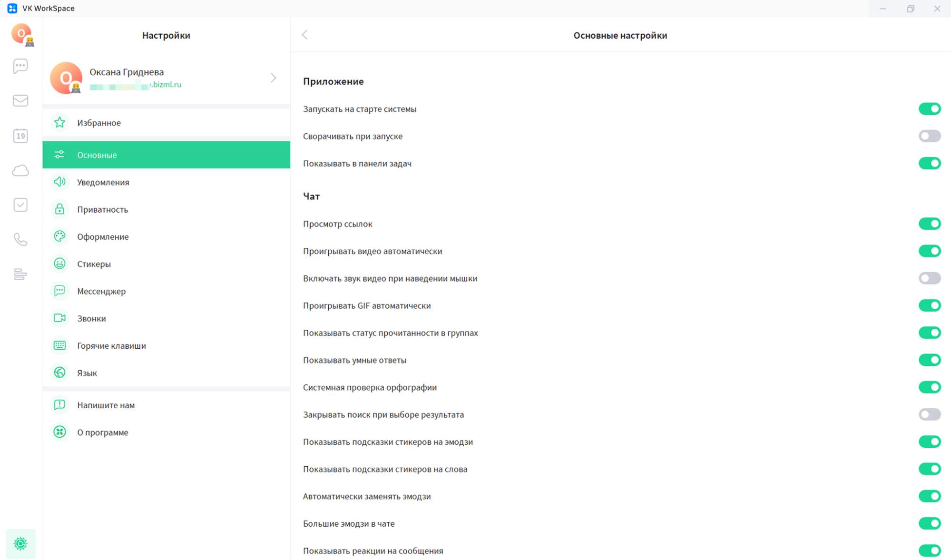951x560 pixels.
Task: Open О программе page
Action: 102,432
